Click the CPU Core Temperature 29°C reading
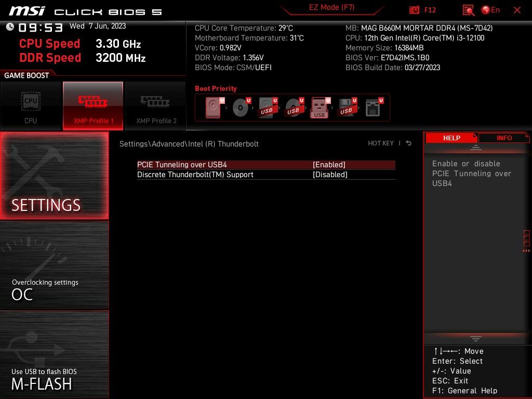This screenshot has height=399, width=532. tap(244, 28)
